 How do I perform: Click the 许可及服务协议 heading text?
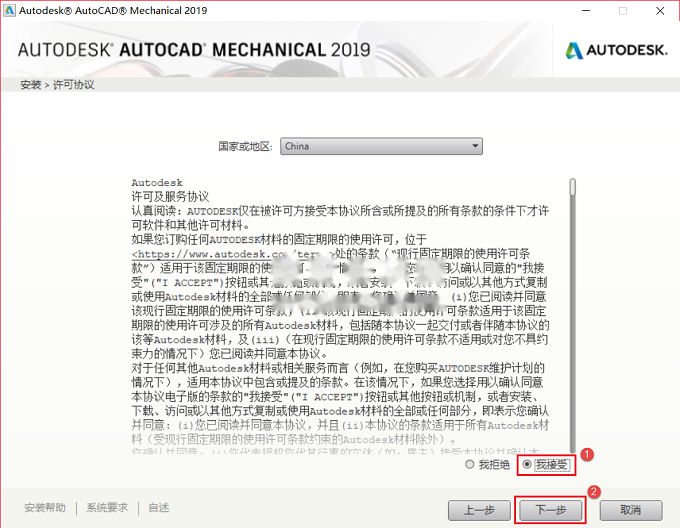coord(170,197)
